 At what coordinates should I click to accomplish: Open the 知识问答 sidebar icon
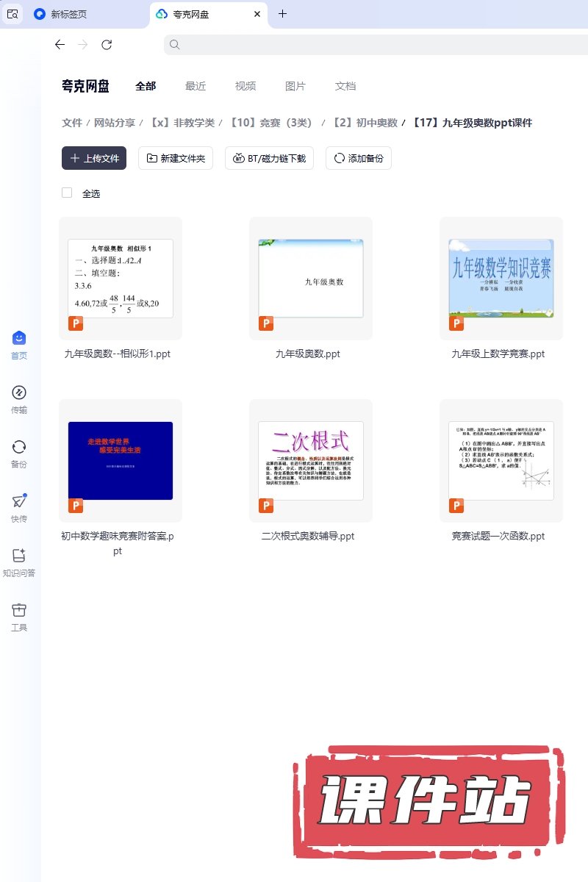coord(19,556)
